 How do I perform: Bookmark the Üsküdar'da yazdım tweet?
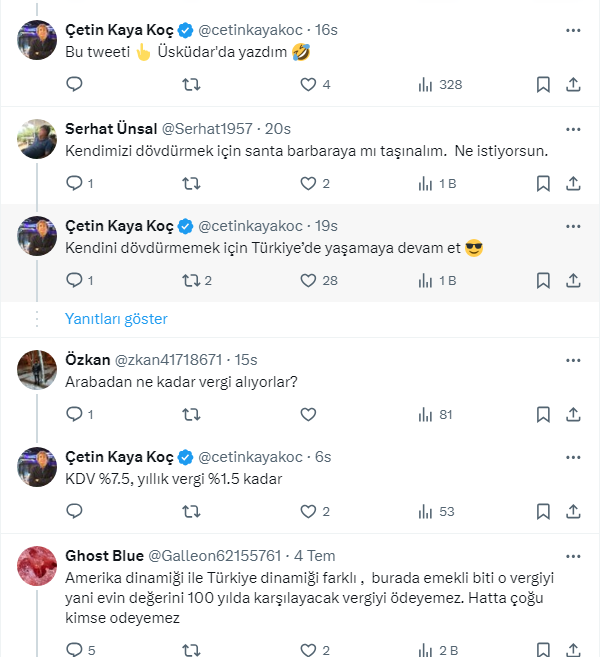[542, 85]
